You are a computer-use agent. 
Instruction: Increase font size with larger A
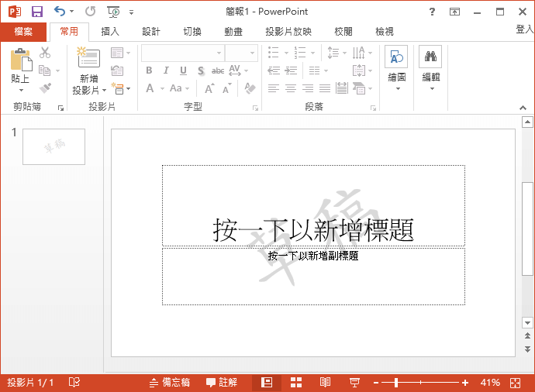(209, 88)
